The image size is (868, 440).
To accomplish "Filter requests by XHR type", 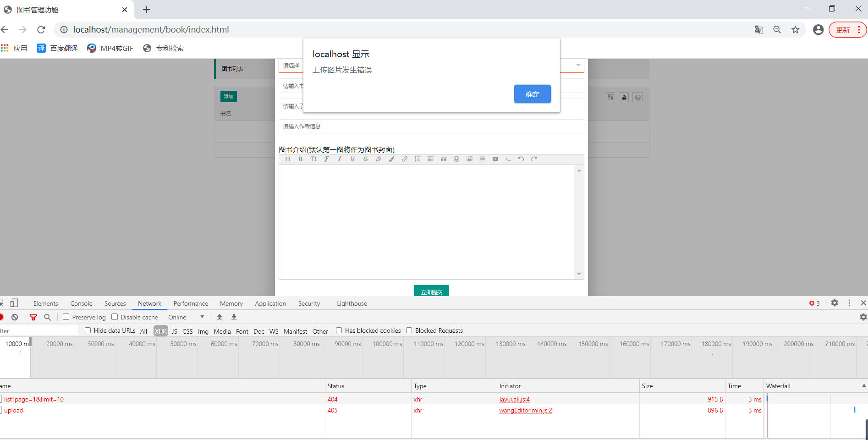I will [x=160, y=331].
